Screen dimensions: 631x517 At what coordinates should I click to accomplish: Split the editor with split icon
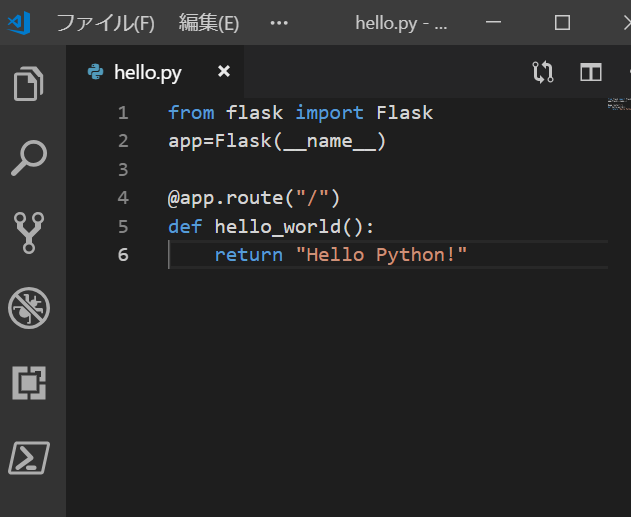591,72
